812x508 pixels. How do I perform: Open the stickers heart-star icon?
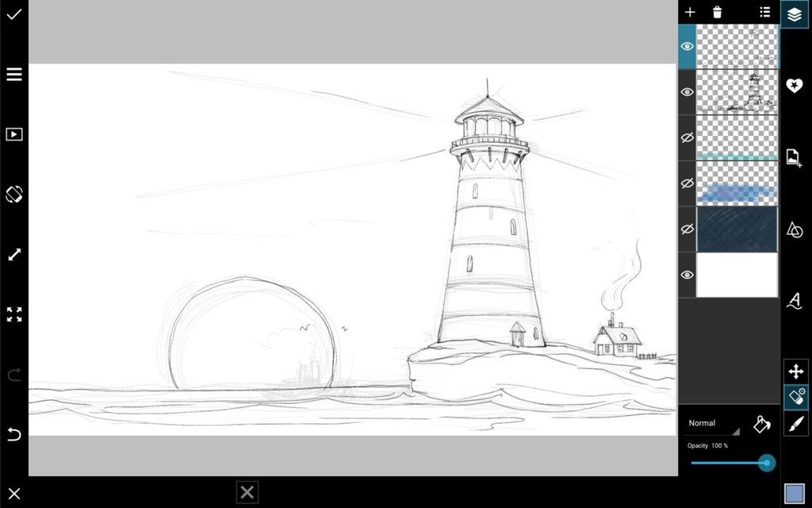click(795, 86)
